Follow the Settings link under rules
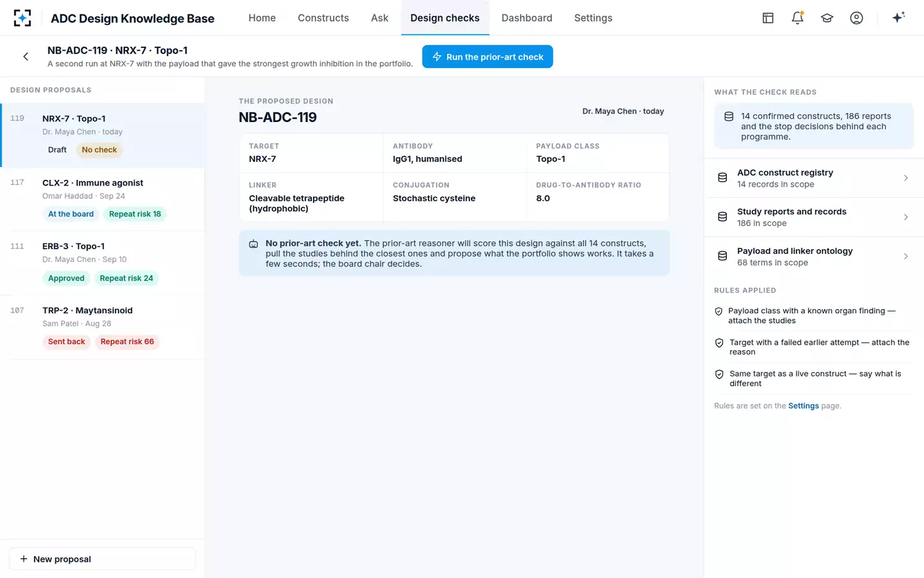 [x=803, y=406]
